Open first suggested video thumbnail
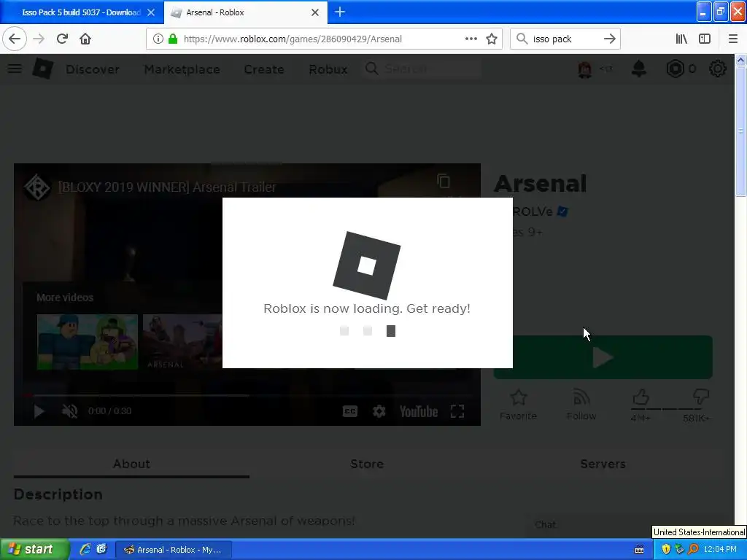Image resolution: width=747 pixels, height=560 pixels. 88,341
